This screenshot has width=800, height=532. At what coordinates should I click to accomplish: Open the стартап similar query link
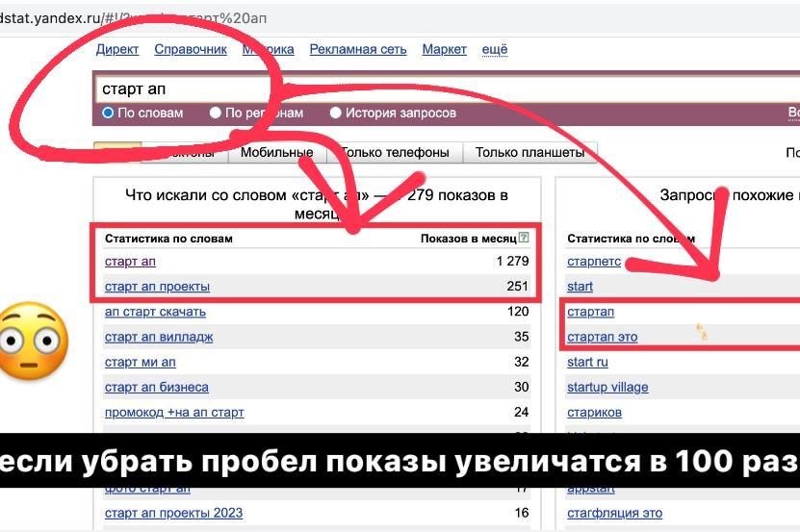click(590, 312)
